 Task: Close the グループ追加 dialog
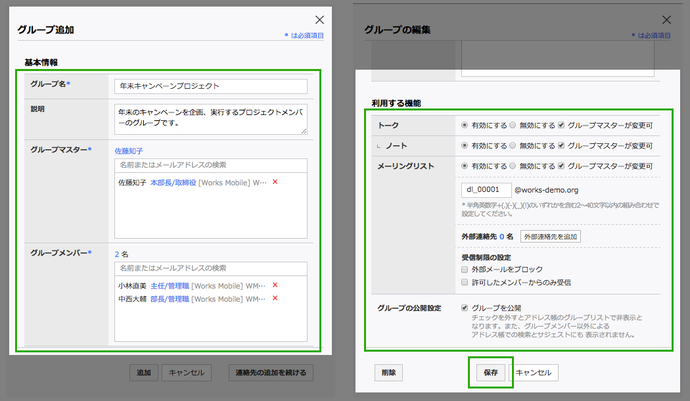[x=319, y=20]
